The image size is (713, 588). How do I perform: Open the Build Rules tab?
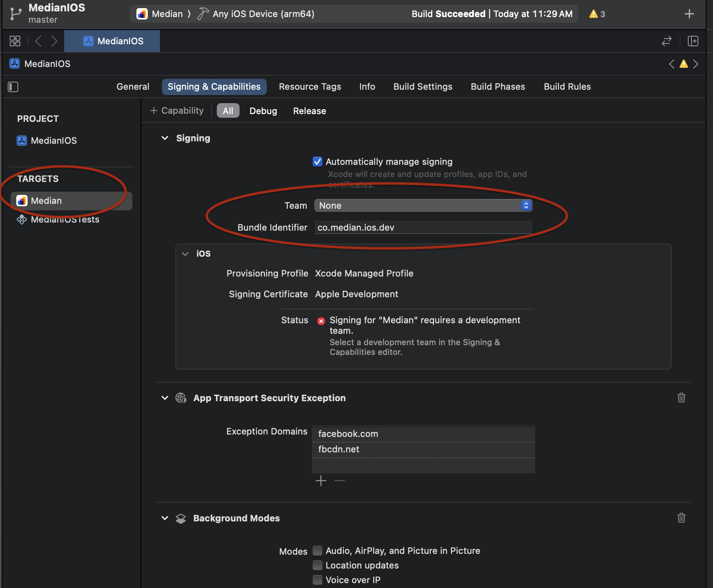point(567,86)
